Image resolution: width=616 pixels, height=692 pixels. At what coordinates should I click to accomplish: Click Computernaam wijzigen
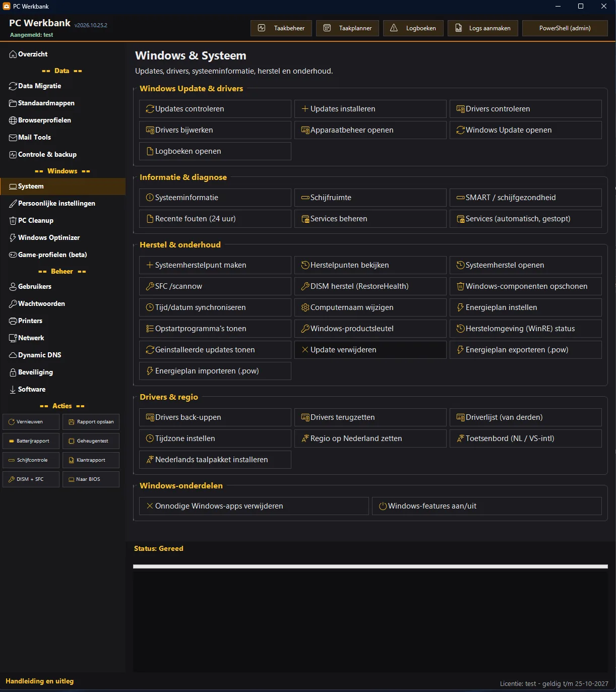pos(371,307)
